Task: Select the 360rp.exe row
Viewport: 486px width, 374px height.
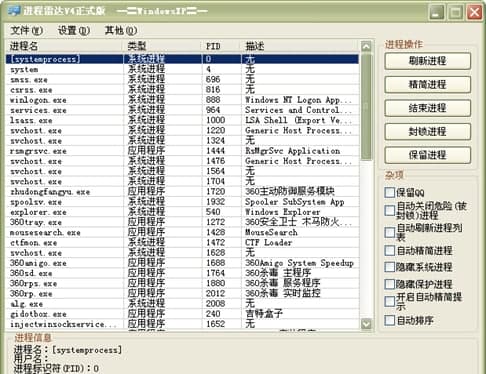Action: pos(183,294)
